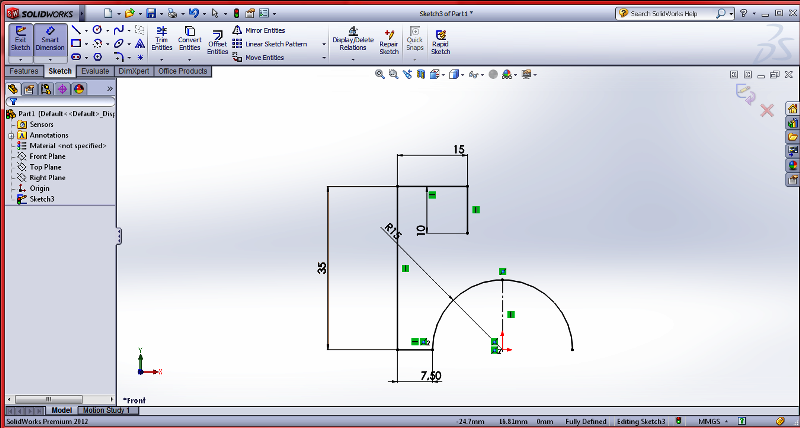This screenshot has width=800, height=428.
Task: Open Display/Delete Relations
Action: click(x=353, y=39)
